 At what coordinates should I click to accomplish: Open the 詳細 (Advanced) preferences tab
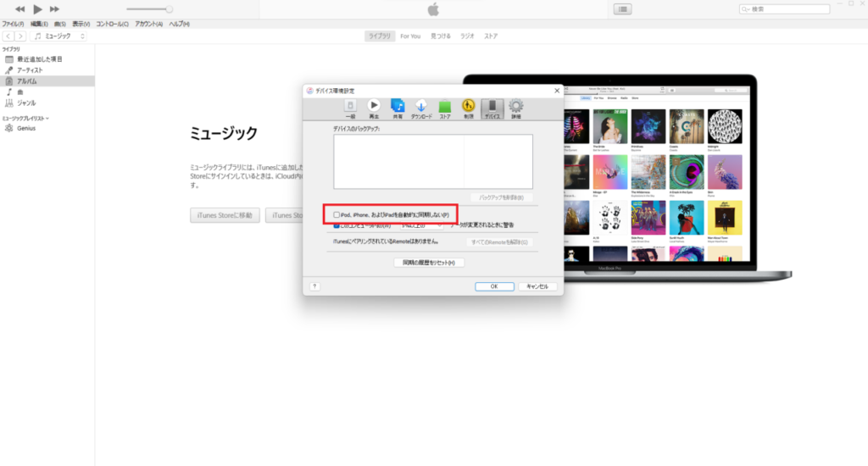point(516,109)
